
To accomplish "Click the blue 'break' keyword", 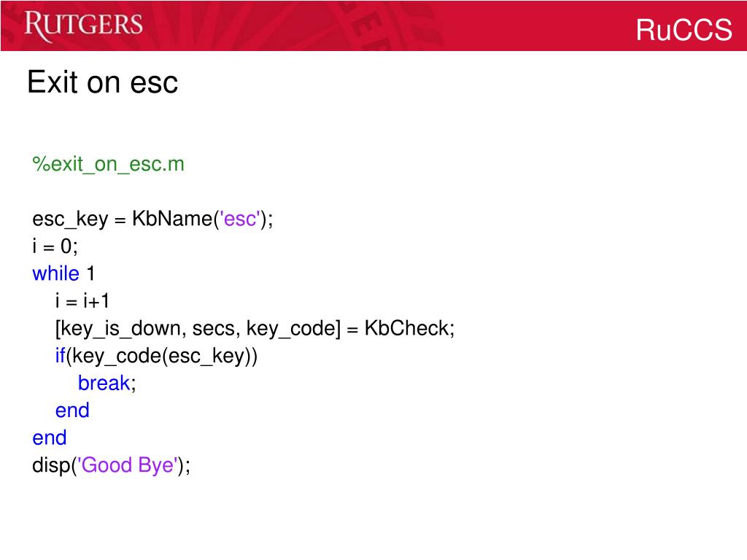I will (x=104, y=383).
